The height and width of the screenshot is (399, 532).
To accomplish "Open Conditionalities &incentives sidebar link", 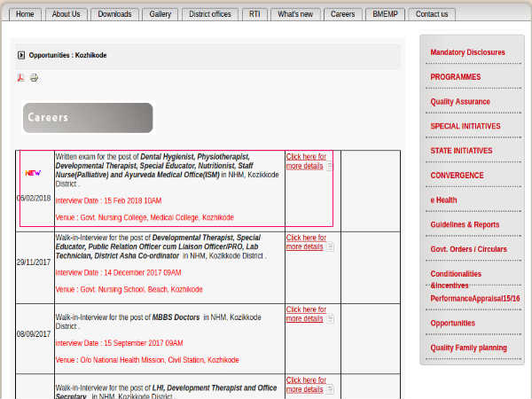I will [x=456, y=279].
